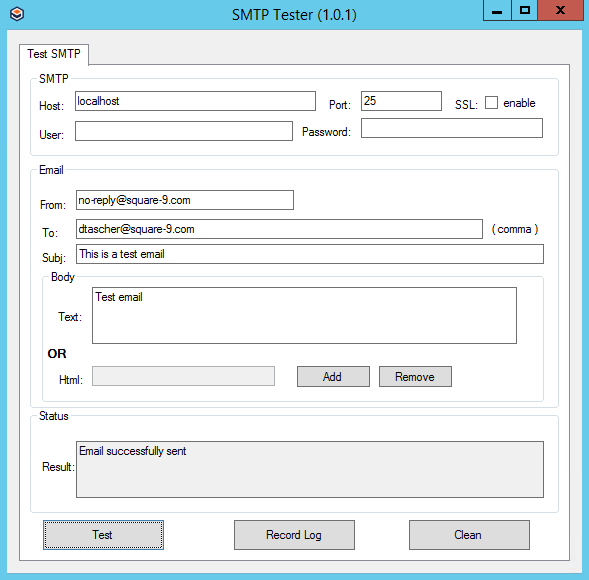Enable the SSL checkbox
589x580 pixels.
point(491,103)
